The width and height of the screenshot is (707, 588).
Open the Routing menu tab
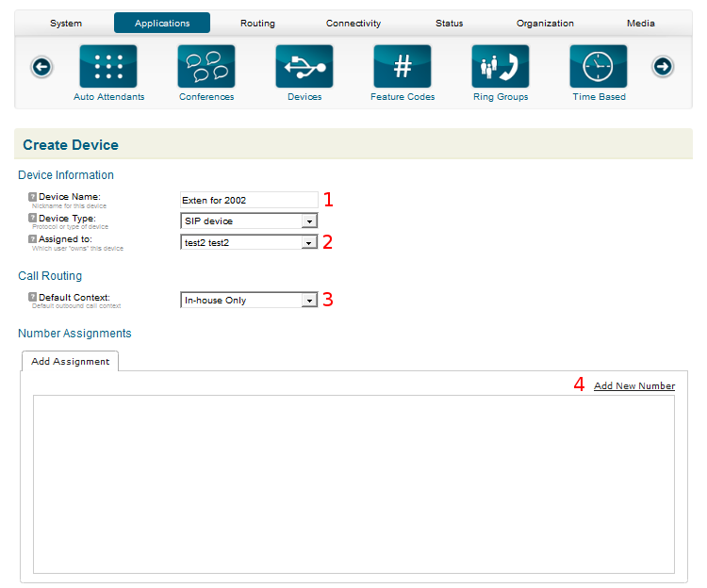tap(257, 24)
